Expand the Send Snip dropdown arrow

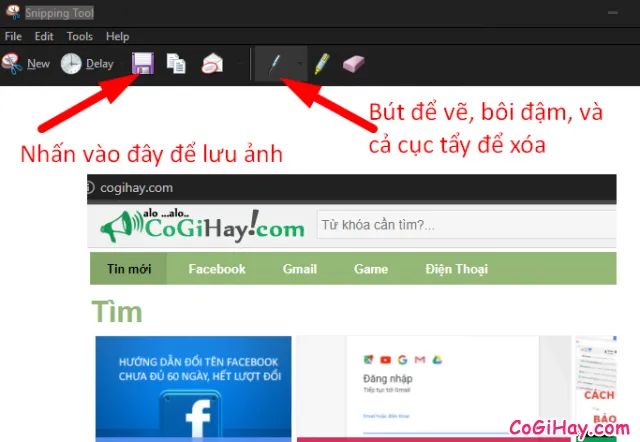(240, 64)
